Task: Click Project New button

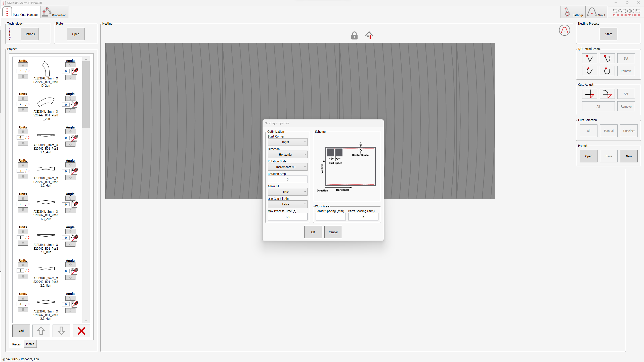Action: tap(629, 156)
